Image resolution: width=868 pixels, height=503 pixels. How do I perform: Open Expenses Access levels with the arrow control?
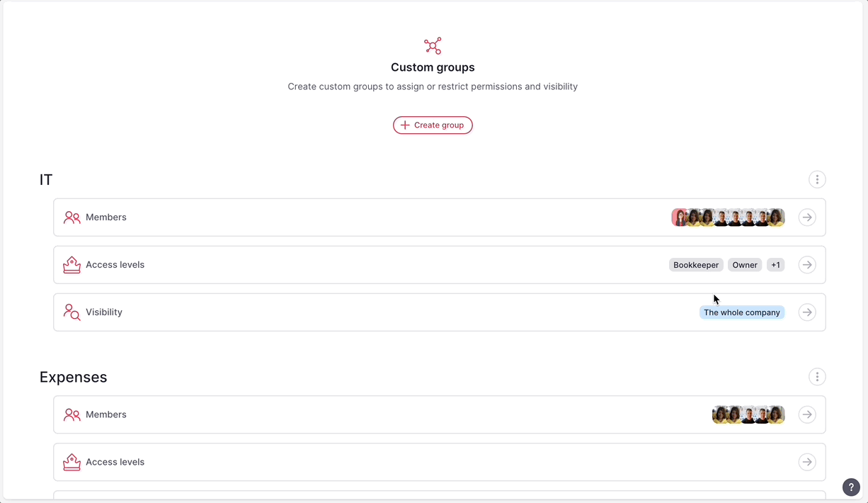tap(807, 461)
